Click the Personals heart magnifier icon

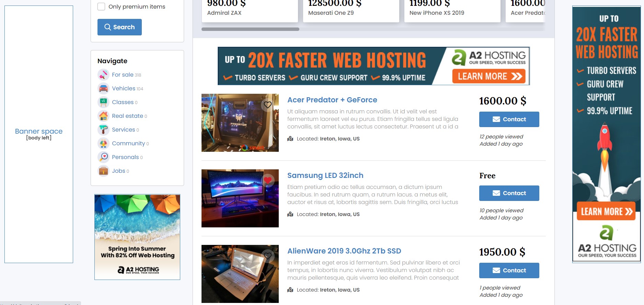click(x=103, y=157)
